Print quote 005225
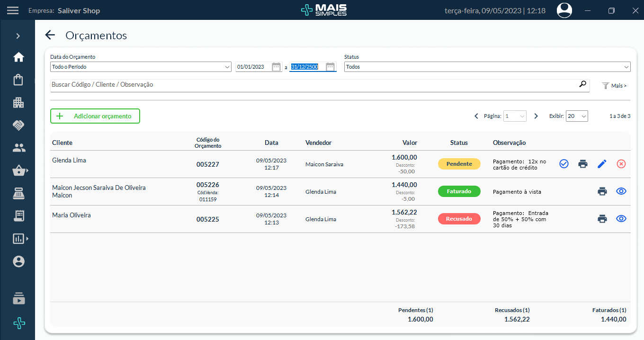Image resolution: width=644 pixels, height=340 pixels. (602, 219)
